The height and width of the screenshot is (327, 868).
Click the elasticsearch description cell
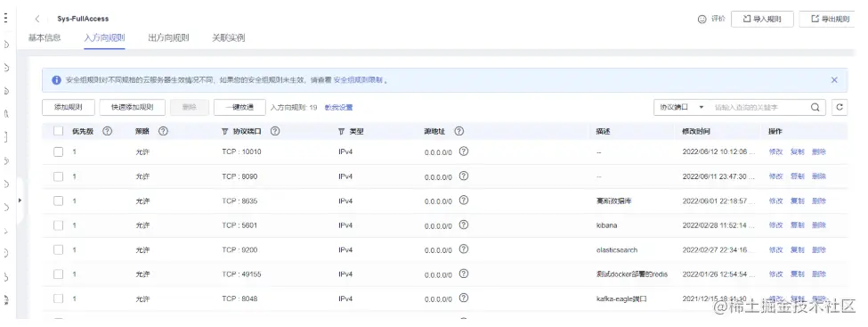tap(617, 250)
